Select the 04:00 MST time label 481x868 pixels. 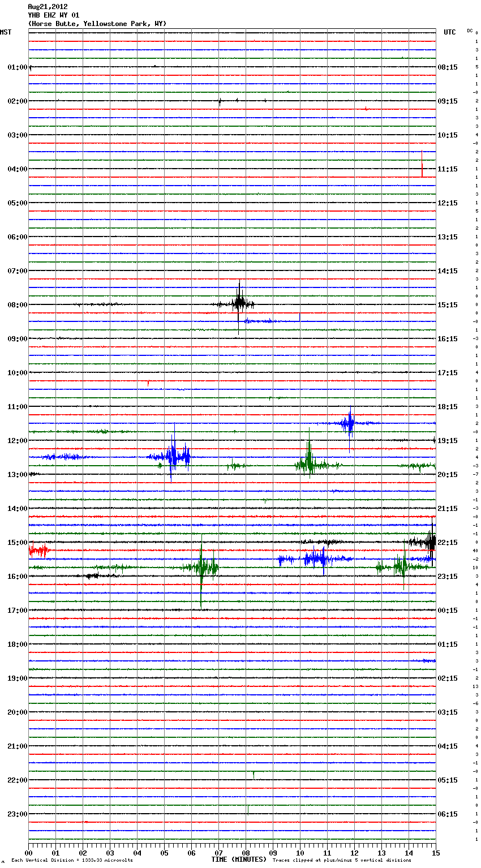[x=18, y=169]
